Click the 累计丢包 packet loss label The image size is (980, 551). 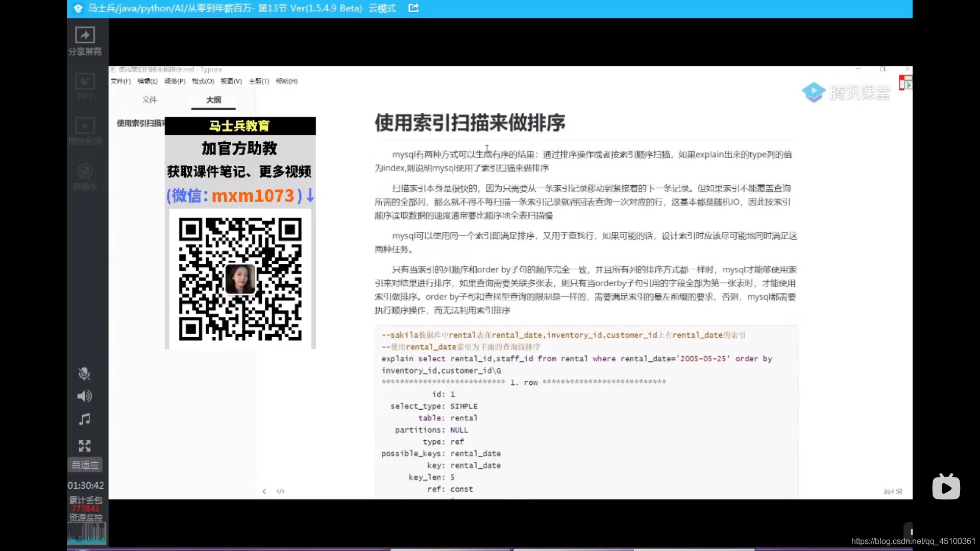pyautogui.click(x=86, y=500)
